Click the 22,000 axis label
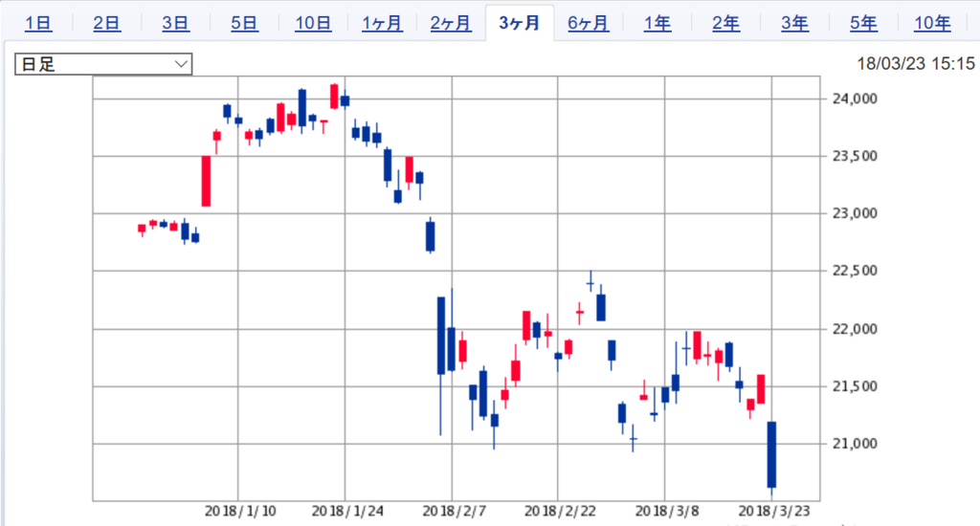The image size is (980, 526). (855, 329)
